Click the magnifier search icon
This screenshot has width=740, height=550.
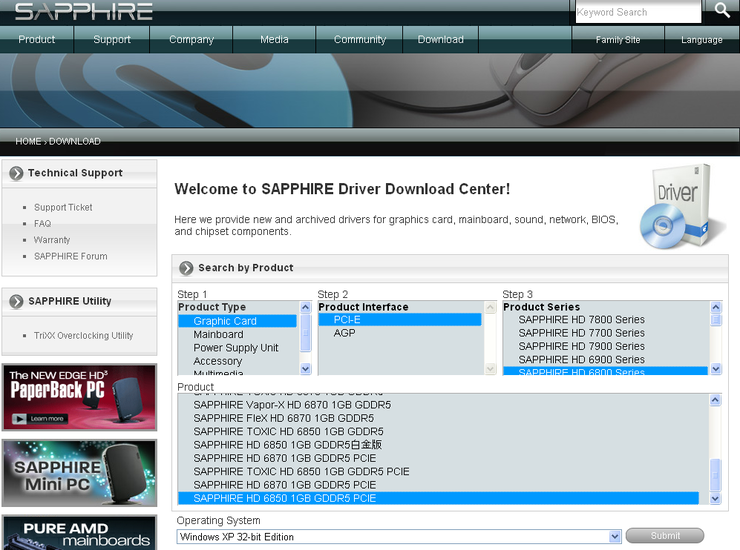pos(722,11)
